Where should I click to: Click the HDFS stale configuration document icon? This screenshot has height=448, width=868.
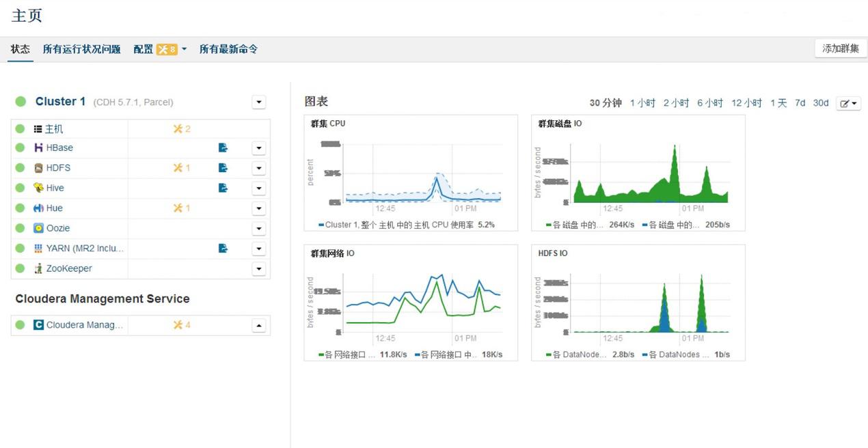[223, 168]
